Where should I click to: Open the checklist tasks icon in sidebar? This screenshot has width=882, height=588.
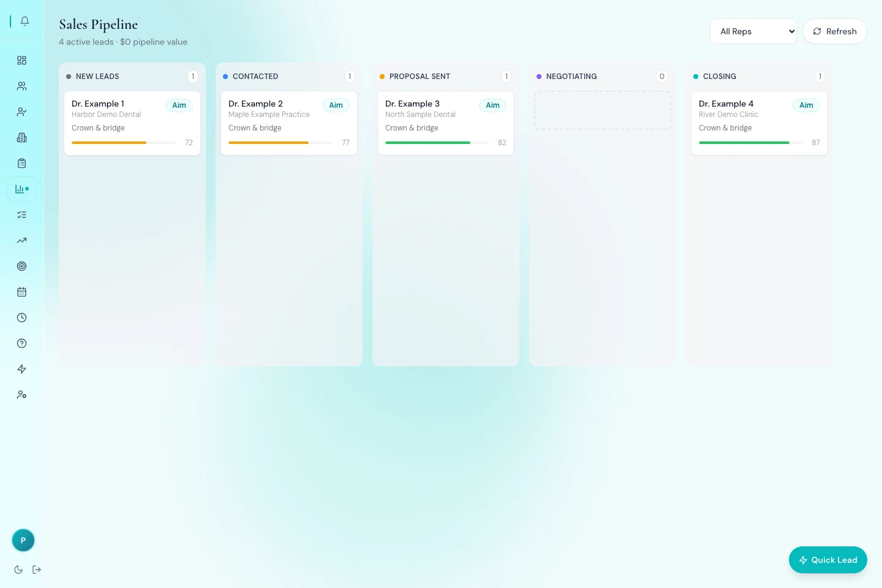click(22, 214)
